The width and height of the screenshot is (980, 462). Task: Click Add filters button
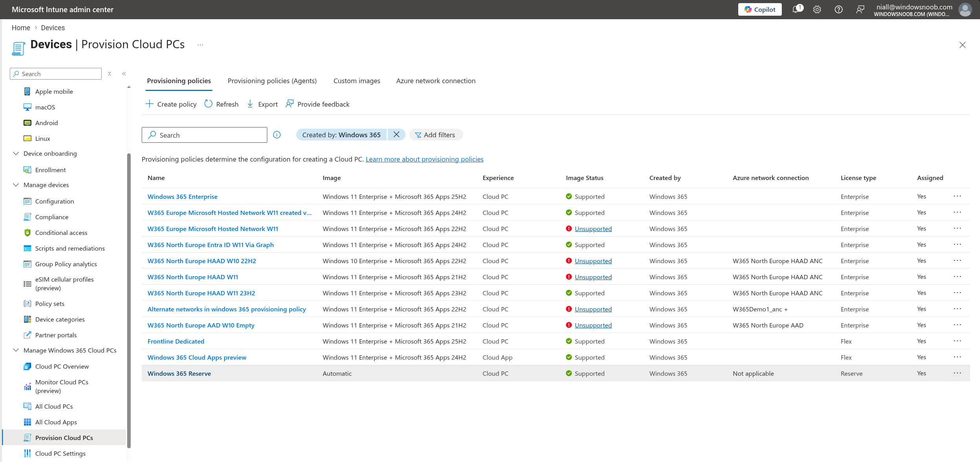click(436, 135)
